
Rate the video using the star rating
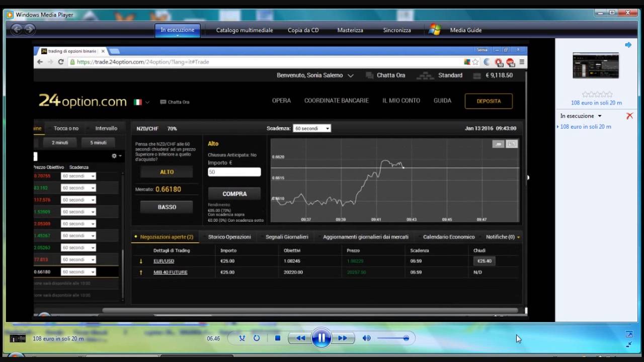coord(597,94)
